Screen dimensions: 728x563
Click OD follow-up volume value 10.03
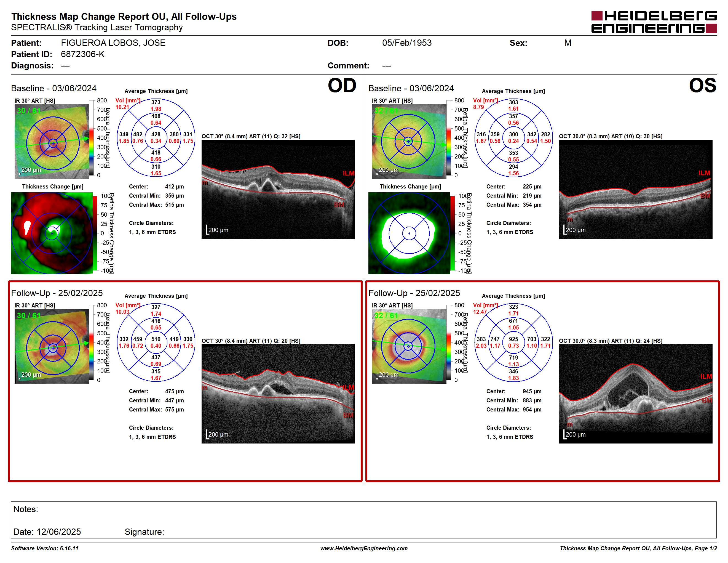click(122, 312)
